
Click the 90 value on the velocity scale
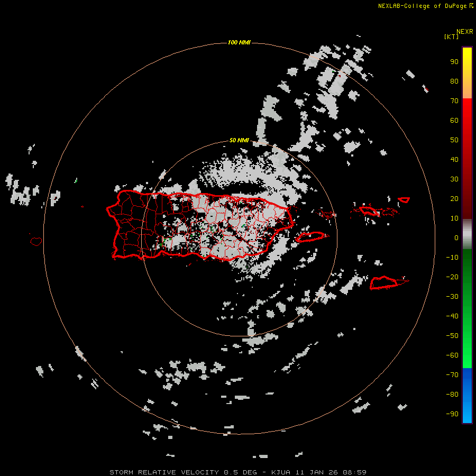coord(454,62)
